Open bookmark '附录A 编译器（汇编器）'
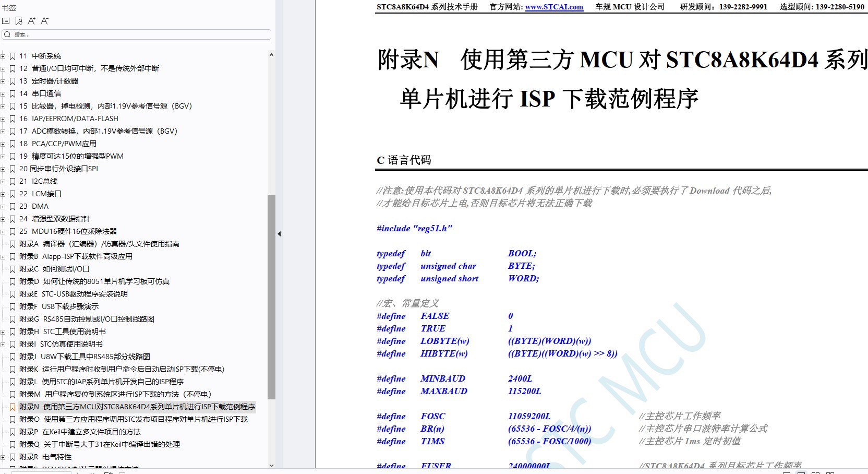Viewport: 868px width, 474px height. (100, 244)
